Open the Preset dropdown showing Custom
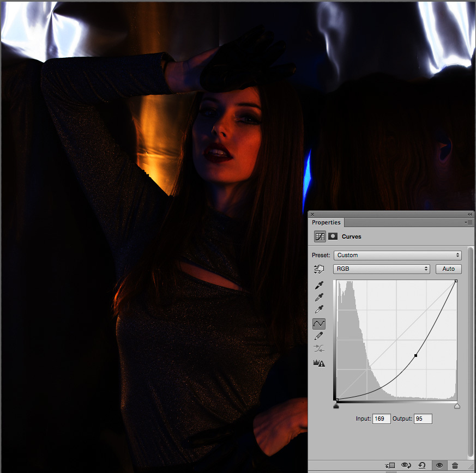 pos(397,255)
